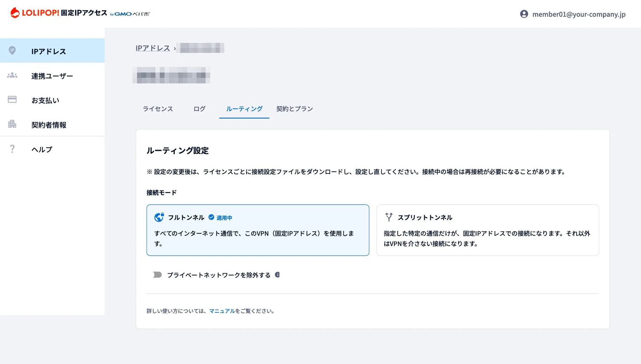641x364 pixels.
Task: Open the マニュアル link
Action: tap(222, 311)
